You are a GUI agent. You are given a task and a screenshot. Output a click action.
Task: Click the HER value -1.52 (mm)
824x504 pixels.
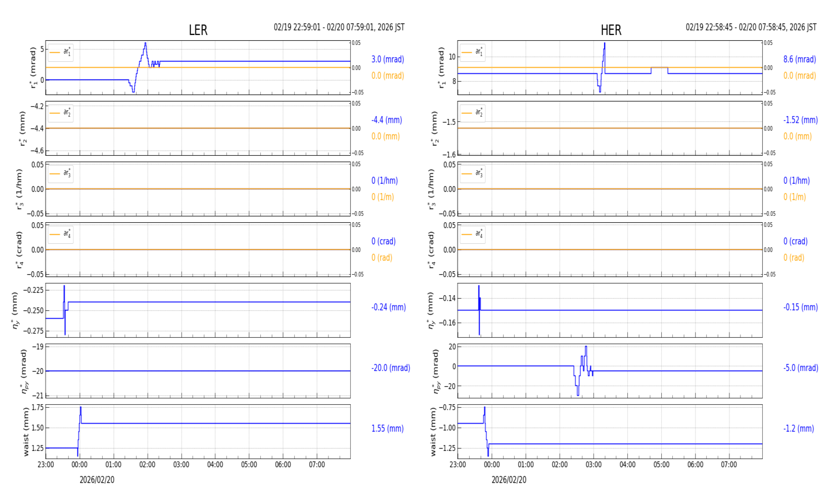[800, 120]
